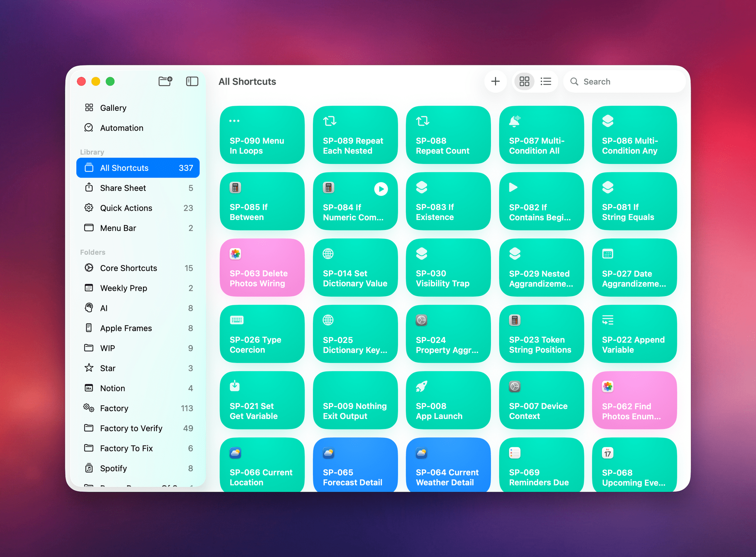Select the Factory to Verify folder
Image resolution: width=756 pixels, height=557 pixels.
(131, 428)
